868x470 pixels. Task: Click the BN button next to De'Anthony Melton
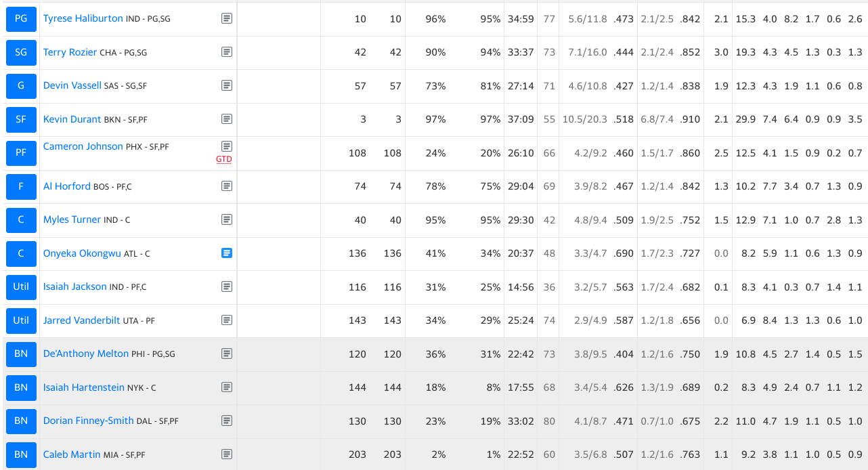(21, 354)
